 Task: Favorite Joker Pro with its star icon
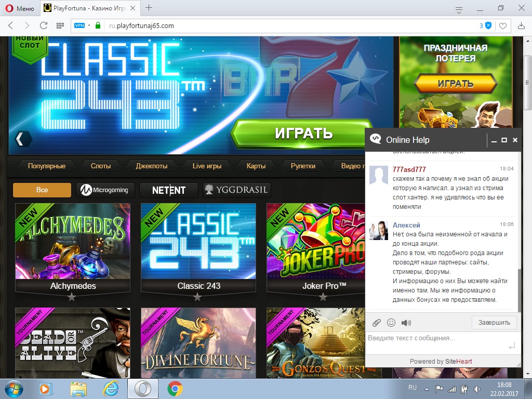[x=323, y=297]
